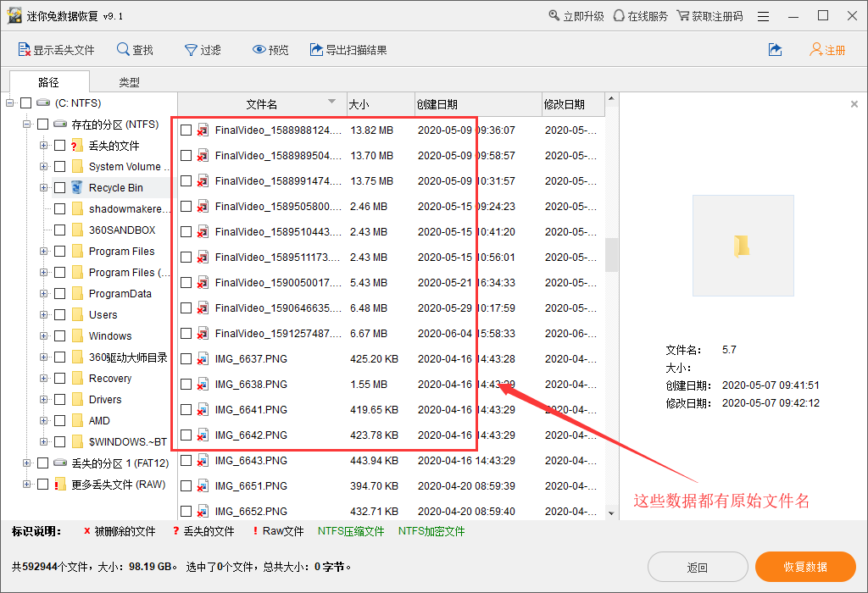Open the hamburger menu in title bar
Viewport: 868px width, 593px height.
[764, 17]
